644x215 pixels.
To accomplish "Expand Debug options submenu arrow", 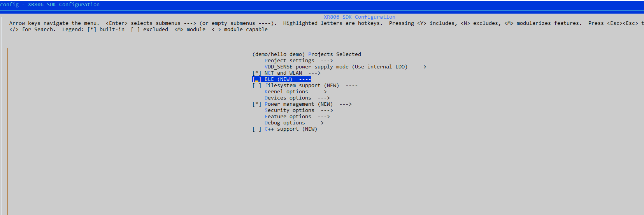I will [x=318, y=123].
